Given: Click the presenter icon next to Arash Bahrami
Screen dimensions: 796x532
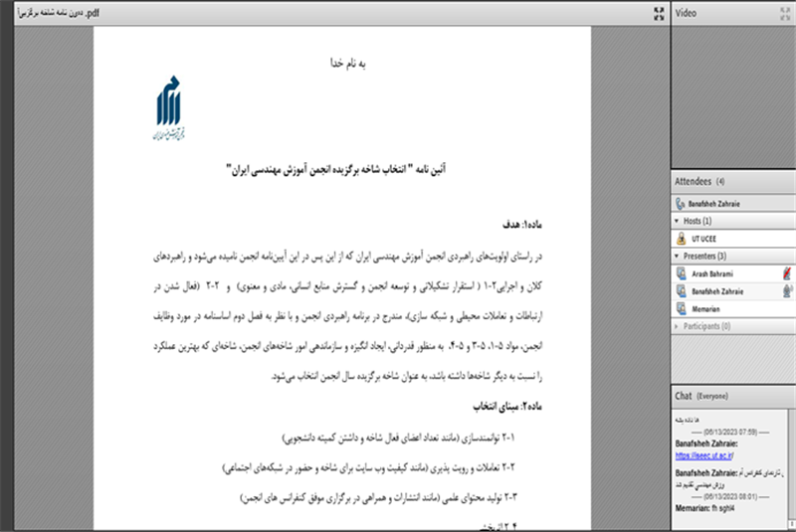Looking at the screenshot, I should (x=682, y=273).
